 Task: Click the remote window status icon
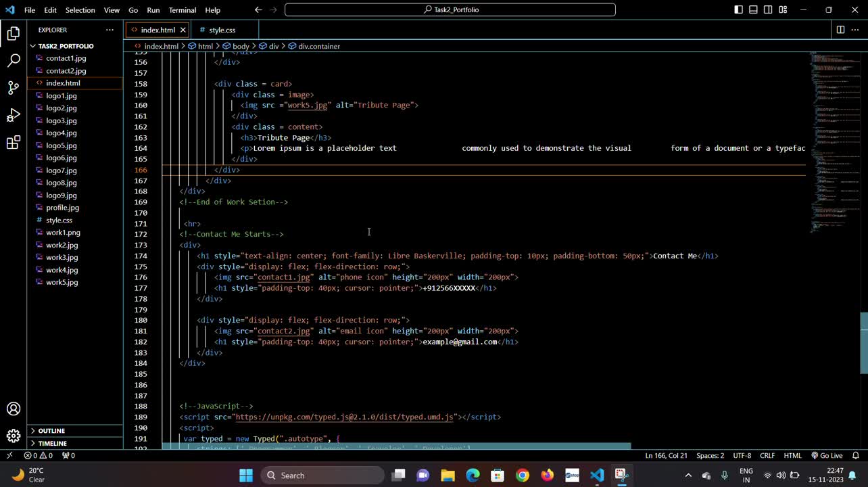point(9,455)
